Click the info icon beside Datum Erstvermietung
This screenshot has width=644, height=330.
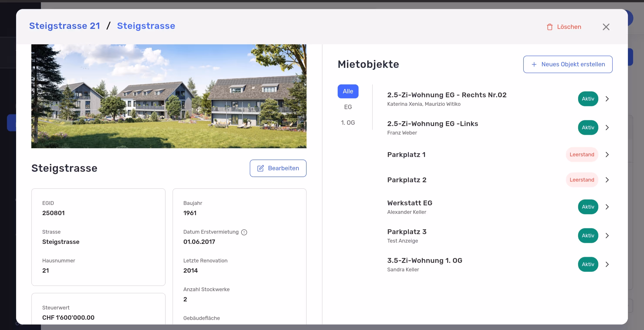pos(244,232)
